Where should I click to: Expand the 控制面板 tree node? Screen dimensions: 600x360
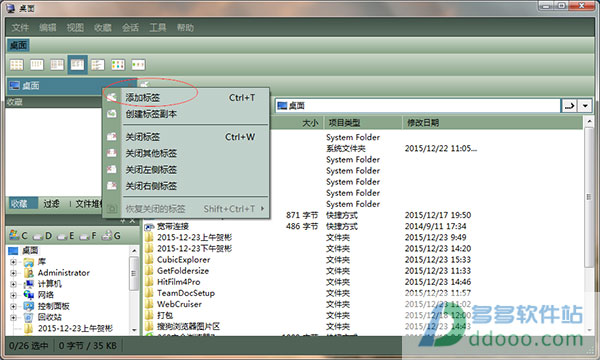[13, 306]
